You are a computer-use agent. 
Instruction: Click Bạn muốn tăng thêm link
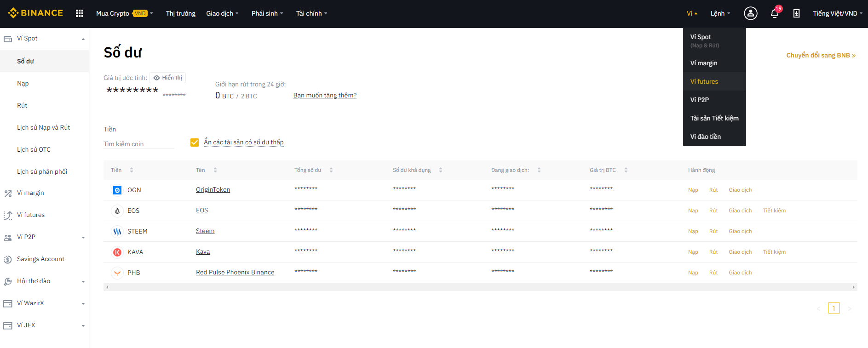[x=325, y=95]
